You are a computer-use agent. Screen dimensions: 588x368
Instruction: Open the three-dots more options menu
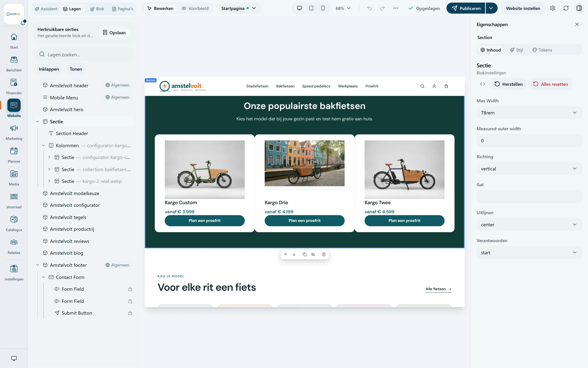pyautogui.click(x=396, y=8)
